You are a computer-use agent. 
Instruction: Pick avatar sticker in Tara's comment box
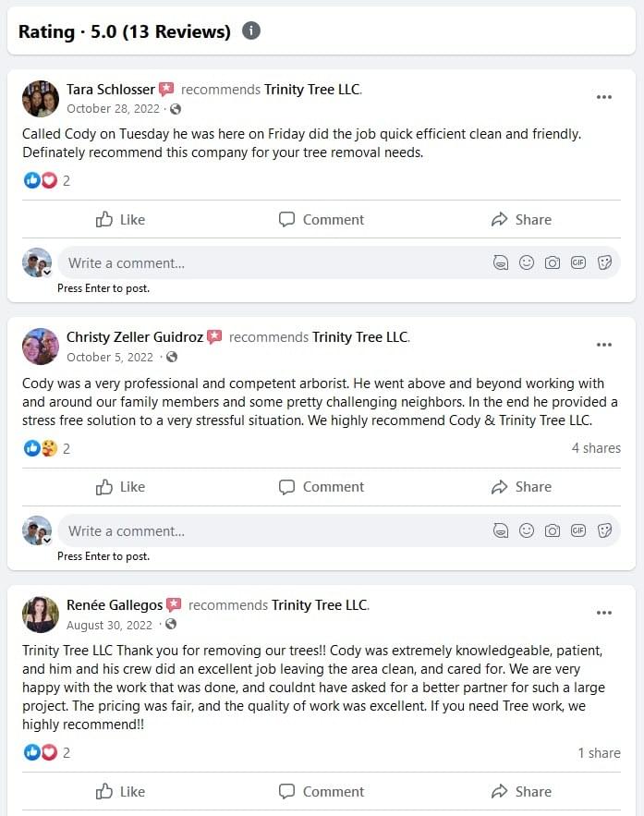(x=501, y=262)
